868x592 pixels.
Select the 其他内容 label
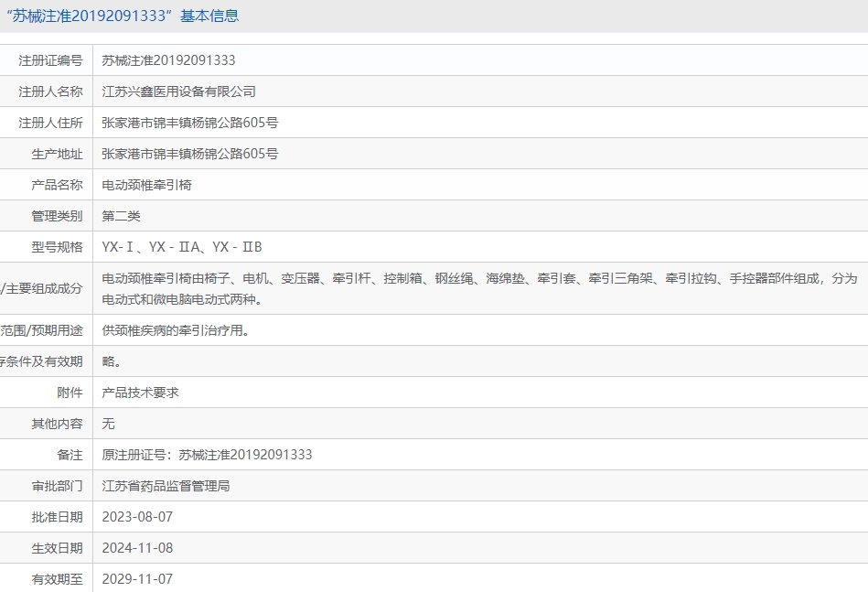point(57,423)
